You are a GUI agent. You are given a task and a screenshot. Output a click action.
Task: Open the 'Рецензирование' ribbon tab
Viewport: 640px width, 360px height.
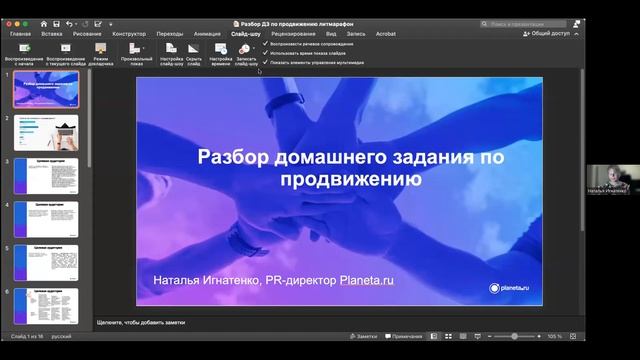point(293,34)
